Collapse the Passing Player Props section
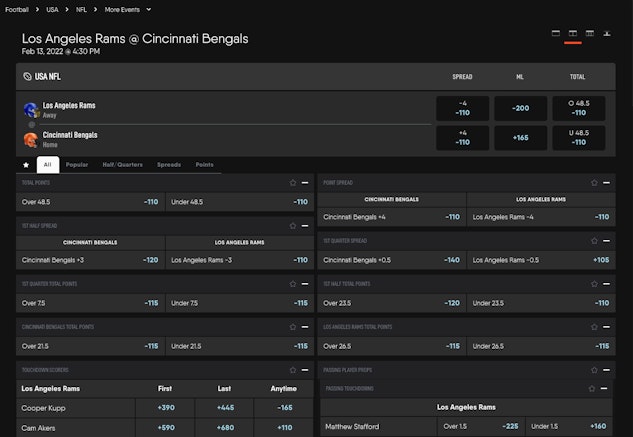This screenshot has height=437, width=633. [x=606, y=370]
